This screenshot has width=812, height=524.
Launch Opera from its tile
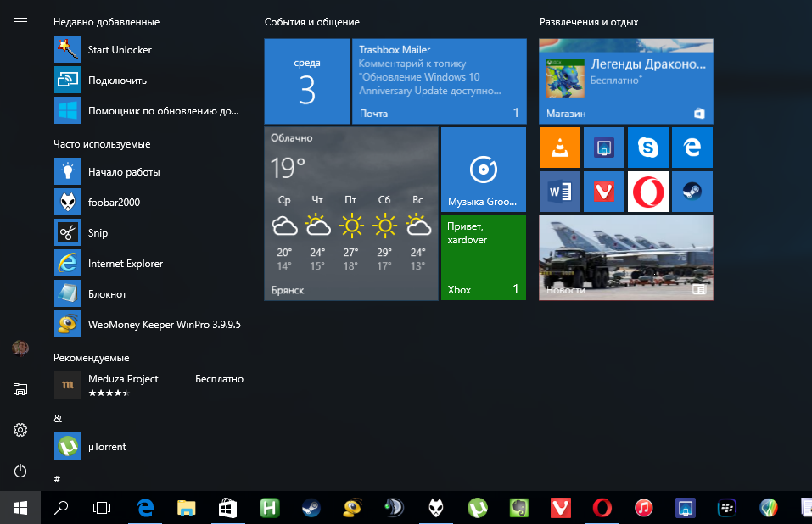click(648, 192)
